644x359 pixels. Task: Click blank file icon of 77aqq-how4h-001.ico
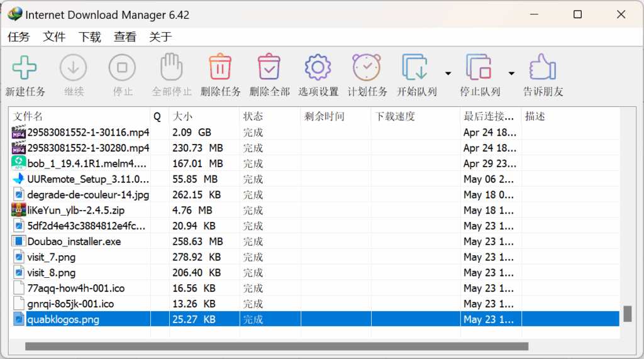point(18,288)
